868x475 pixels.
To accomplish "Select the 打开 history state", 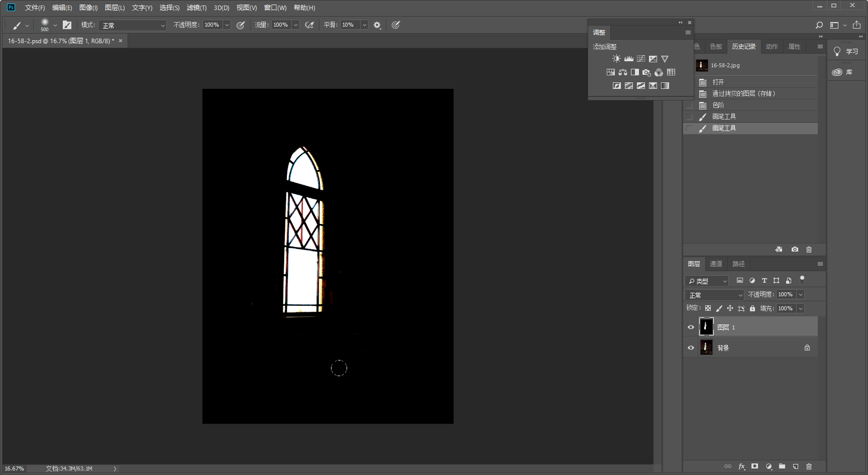I will point(718,82).
